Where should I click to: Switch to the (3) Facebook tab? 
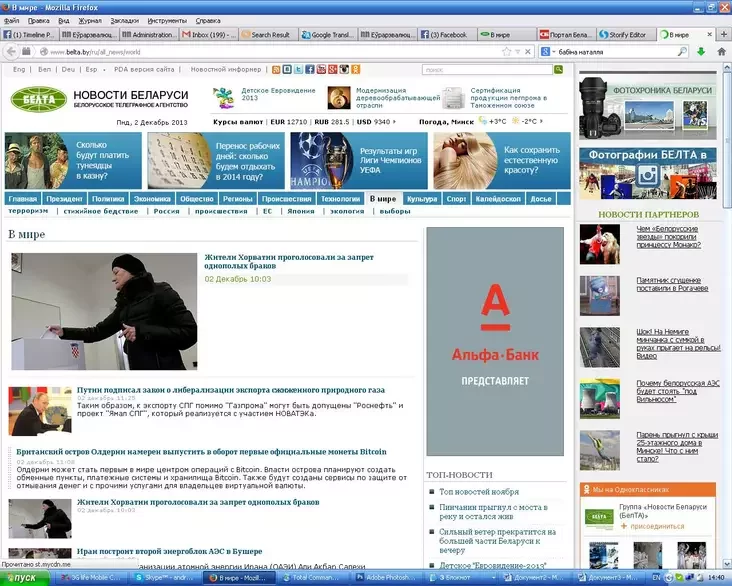(447, 35)
